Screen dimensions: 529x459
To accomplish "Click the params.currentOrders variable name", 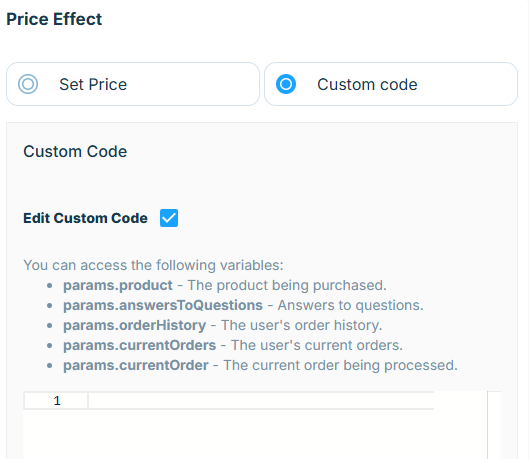I will pos(140,345).
